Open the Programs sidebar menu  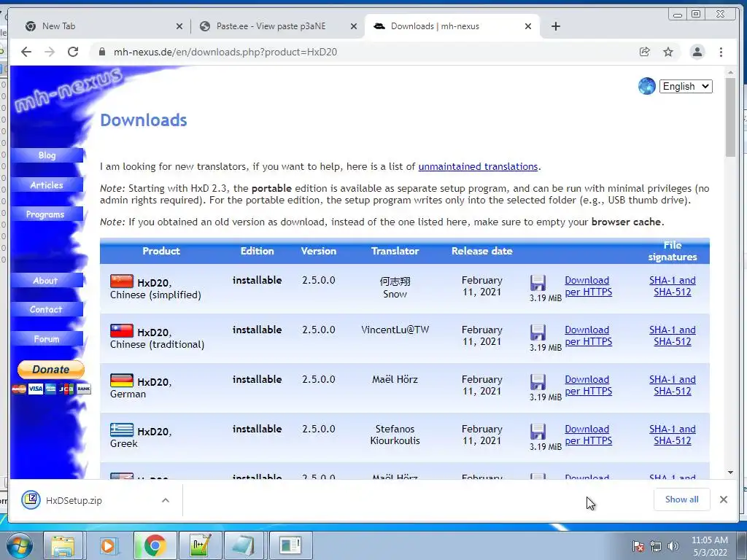pos(46,214)
